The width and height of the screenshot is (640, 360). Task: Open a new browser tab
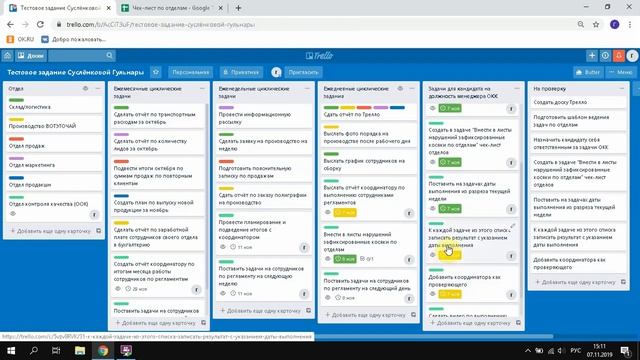238,8
